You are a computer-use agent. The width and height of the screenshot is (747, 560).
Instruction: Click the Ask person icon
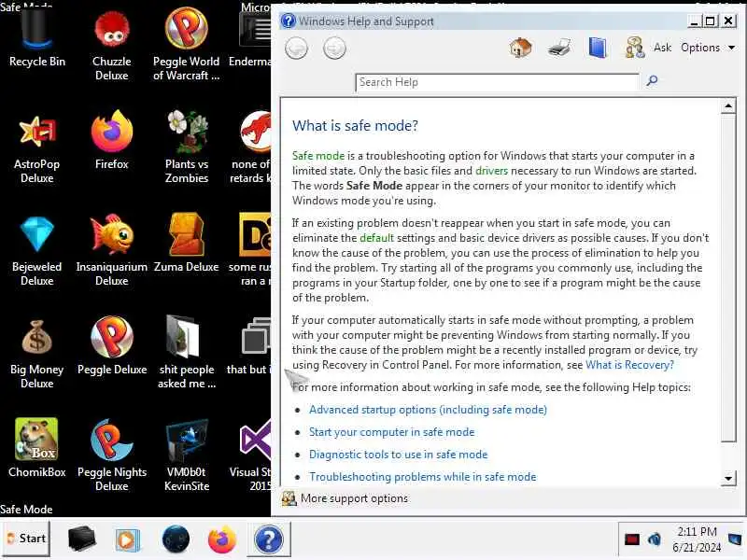[x=635, y=48]
